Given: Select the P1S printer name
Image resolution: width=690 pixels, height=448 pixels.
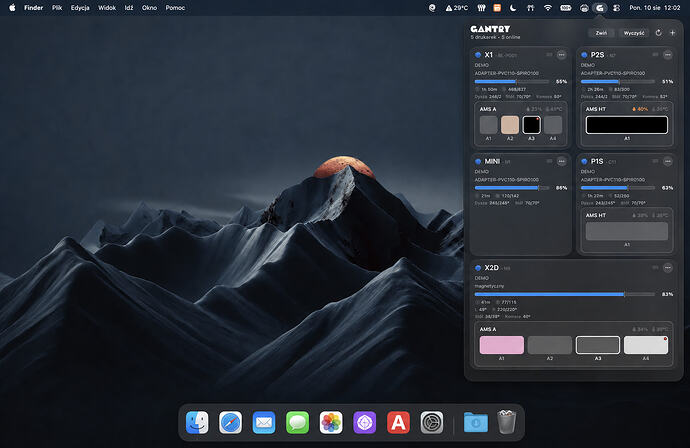Looking at the screenshot, I should point(597,162).
